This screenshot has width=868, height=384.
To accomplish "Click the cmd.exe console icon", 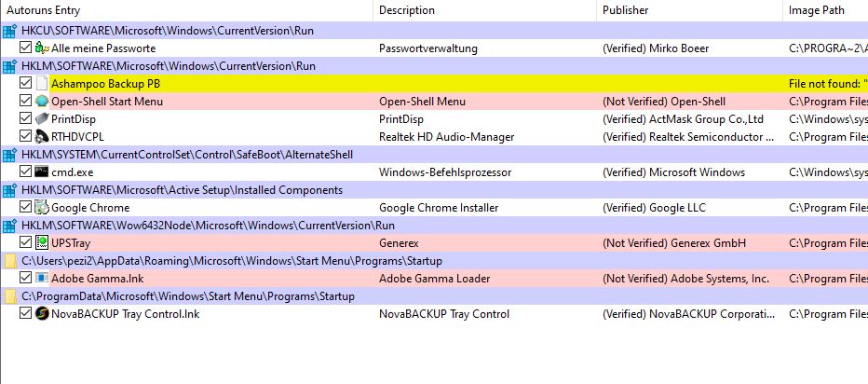I will [42, 171].
